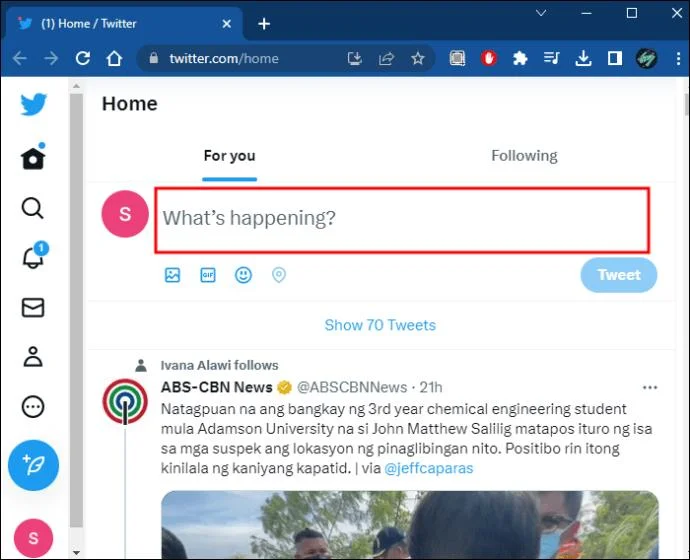Open Extensions puzzle piece icon
The height and width of the screenshot is (560, 690).
coord(520,58)
